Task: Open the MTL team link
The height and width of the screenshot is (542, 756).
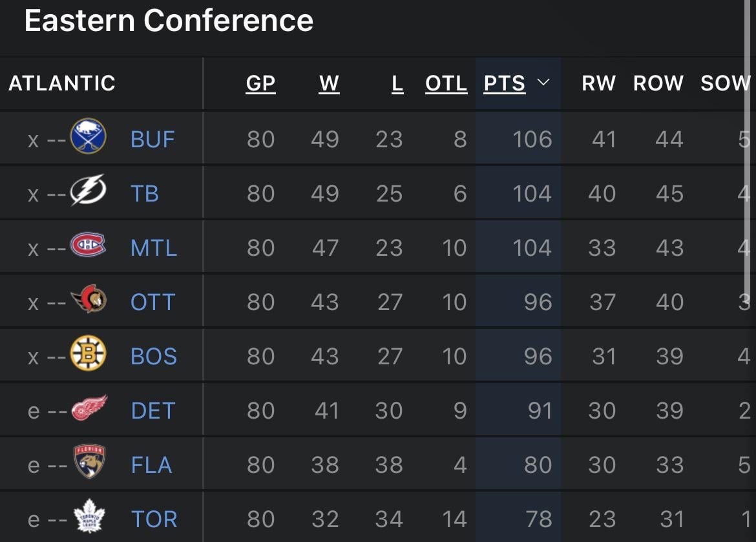Action: click(x=154, y=247)
